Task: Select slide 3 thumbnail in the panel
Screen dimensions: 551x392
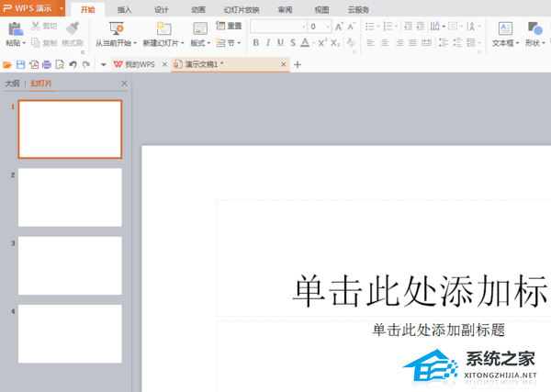Action: (70, 265)
